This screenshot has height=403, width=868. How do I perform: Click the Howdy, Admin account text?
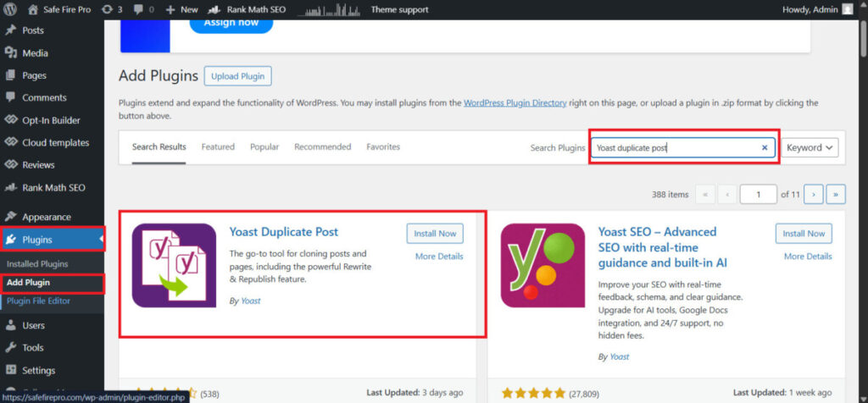pos(810,9)
